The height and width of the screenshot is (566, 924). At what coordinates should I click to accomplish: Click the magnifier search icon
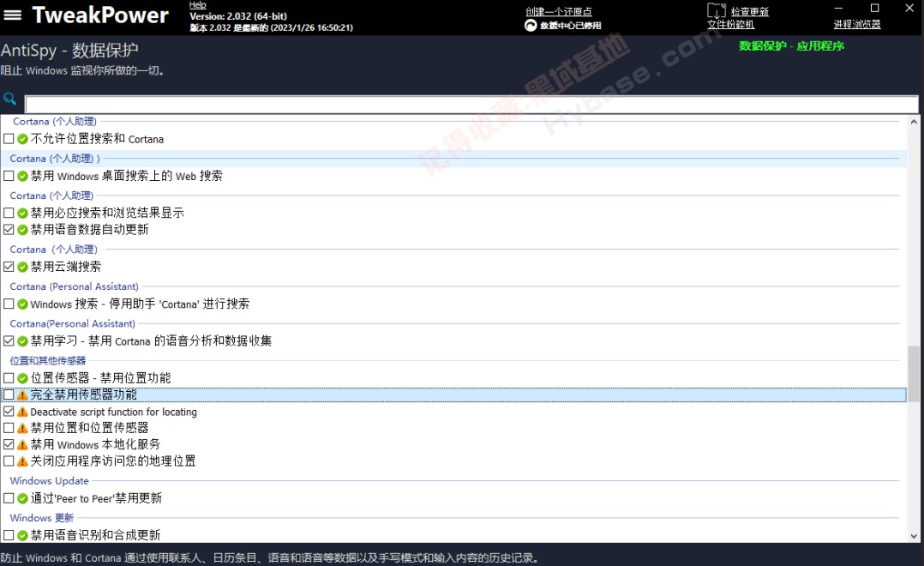pos(9,99)
